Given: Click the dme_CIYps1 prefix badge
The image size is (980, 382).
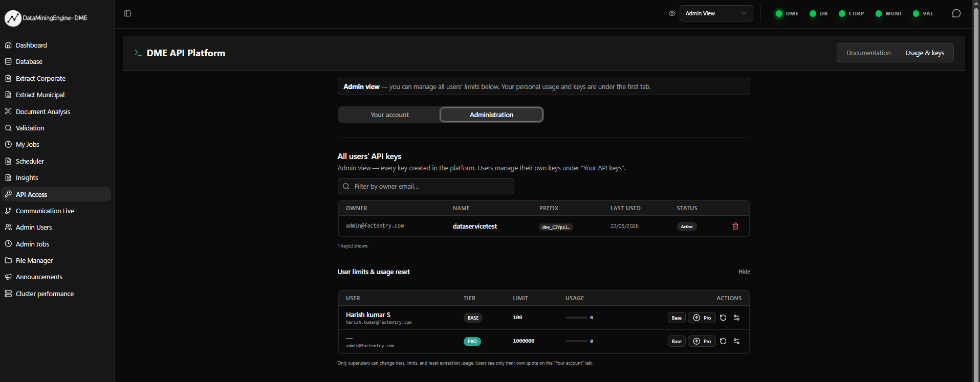Looking at the screenshot, I should tap(556, 227).
